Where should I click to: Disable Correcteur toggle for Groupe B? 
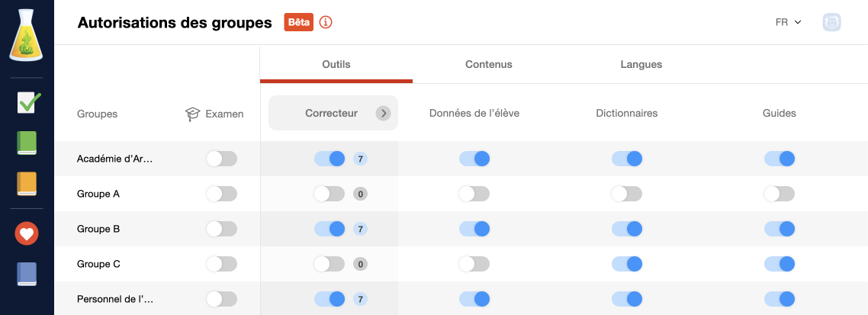pos(330,229)
